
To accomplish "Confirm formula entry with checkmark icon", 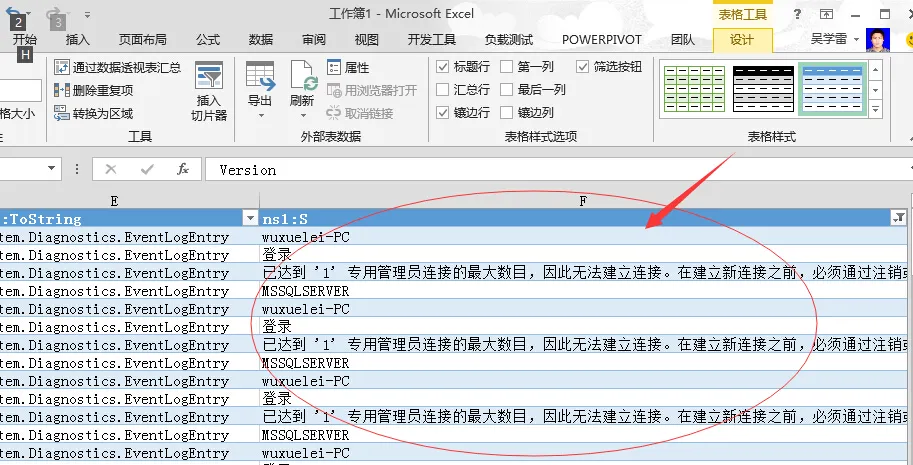I will pos(147,169).
